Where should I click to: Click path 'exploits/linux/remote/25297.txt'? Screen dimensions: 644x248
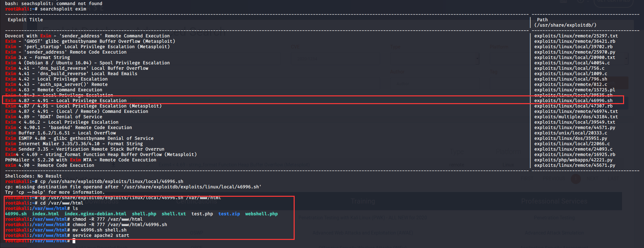click(576, 36)
